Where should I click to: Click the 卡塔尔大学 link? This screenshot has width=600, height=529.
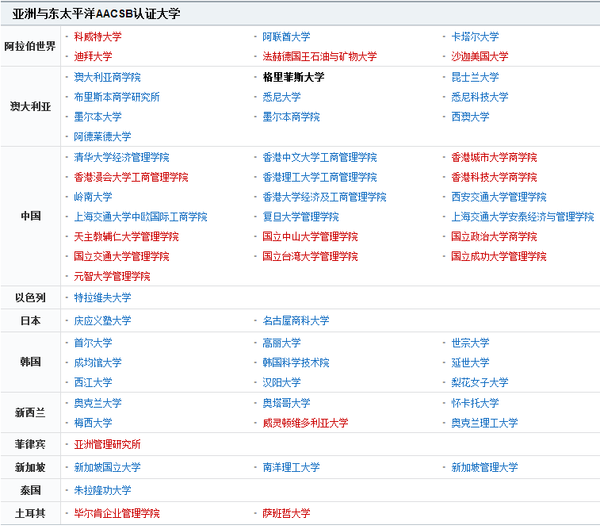[475, 37]
